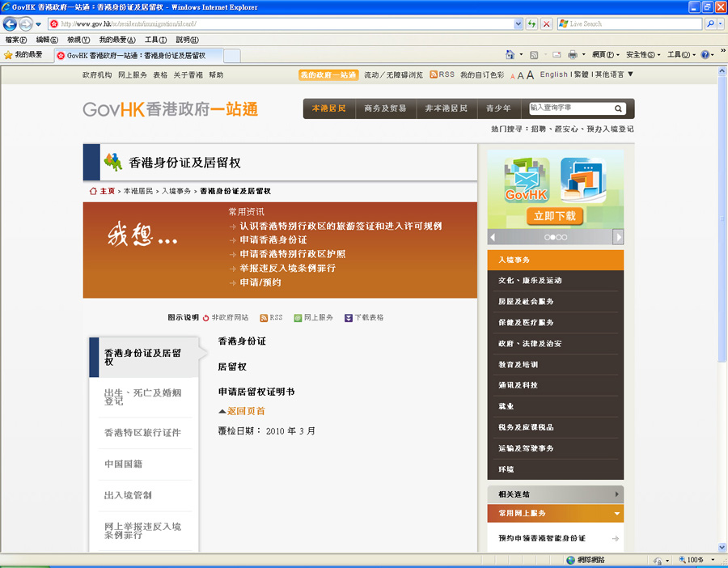Open the orange RSS feed link

442,74
